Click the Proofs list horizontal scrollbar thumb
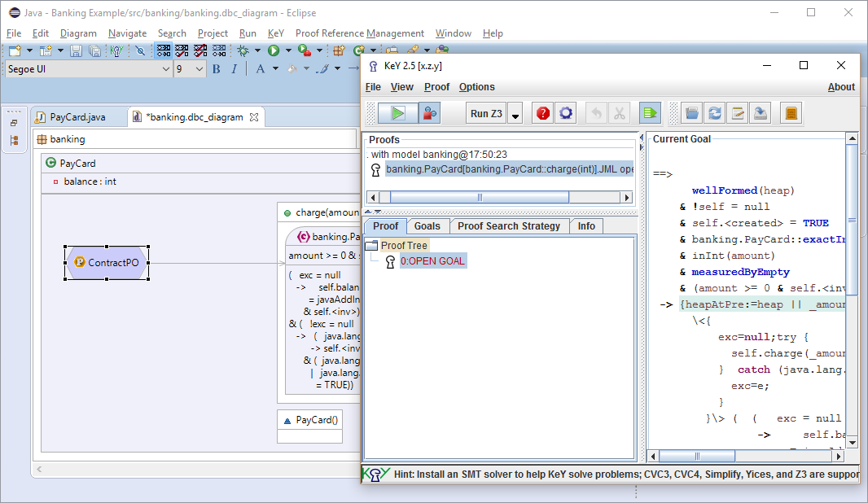The width and height of the screenshot is (868, 503). click(x=480, y=198)
